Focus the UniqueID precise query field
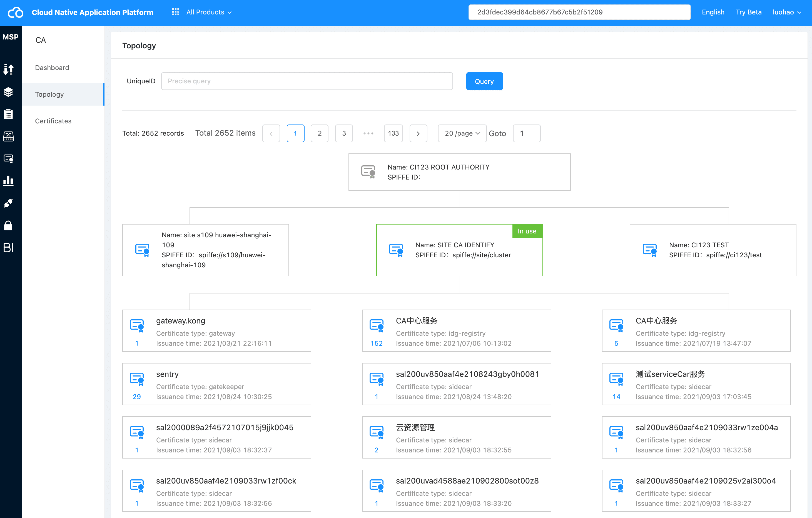The width and height of the screenshot is (812, 518). (307, 81)
